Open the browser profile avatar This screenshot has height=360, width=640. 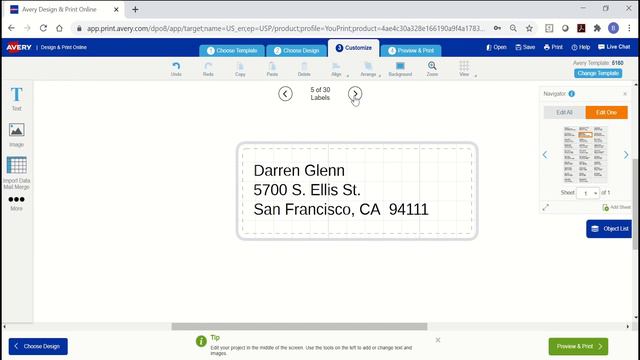click(613, 28)
